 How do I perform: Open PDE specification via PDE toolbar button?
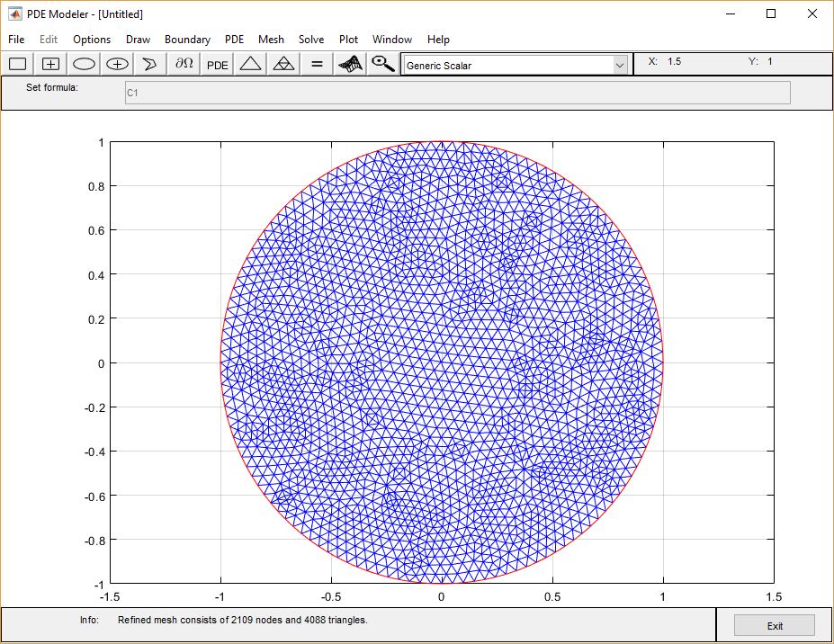pos(217,65)
